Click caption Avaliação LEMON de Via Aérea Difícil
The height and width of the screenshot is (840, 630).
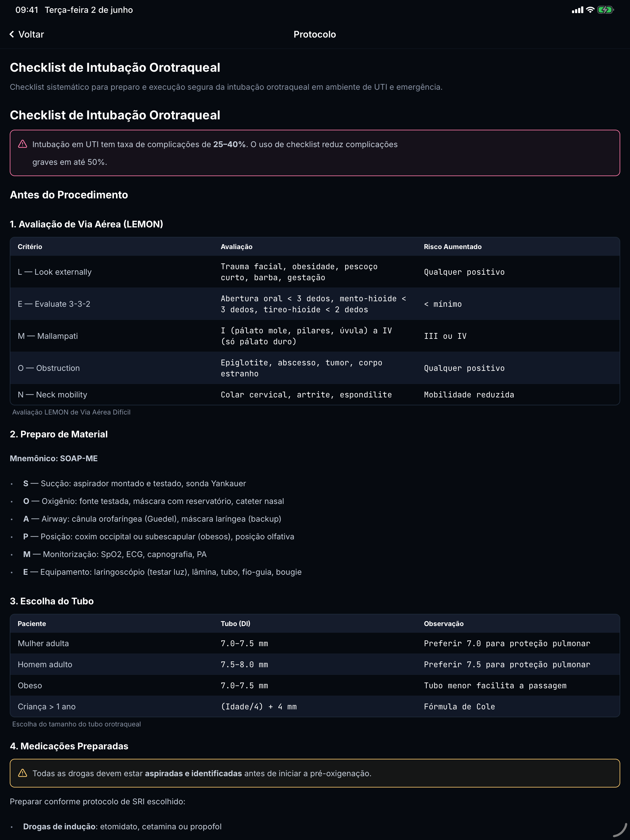pos(71,412)
